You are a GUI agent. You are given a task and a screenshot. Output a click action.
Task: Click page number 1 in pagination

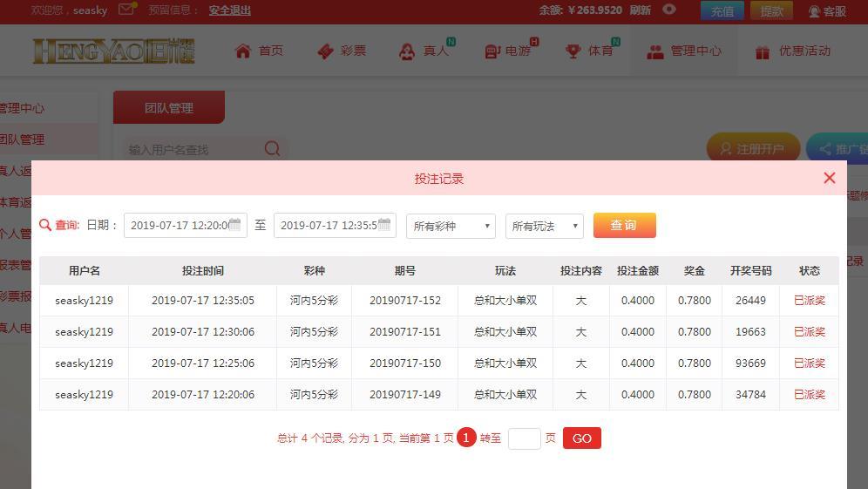(466, 438)
